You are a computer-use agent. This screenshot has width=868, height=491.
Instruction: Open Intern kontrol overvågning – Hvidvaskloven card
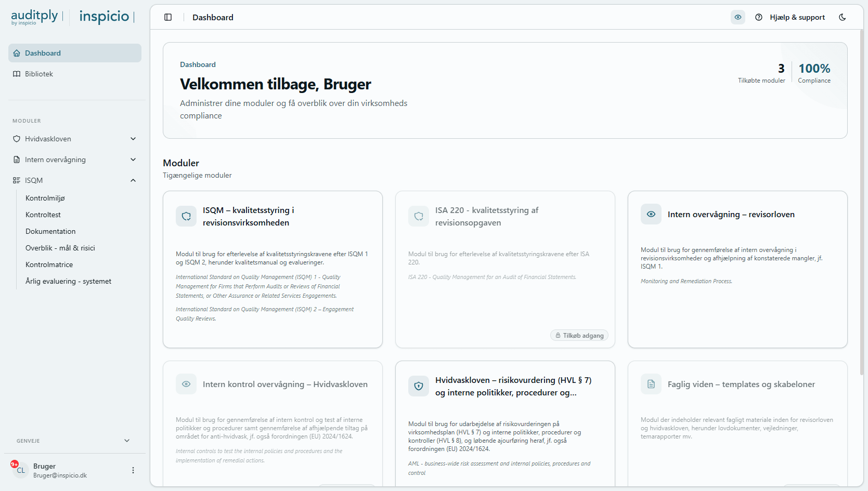pos(273,423)
